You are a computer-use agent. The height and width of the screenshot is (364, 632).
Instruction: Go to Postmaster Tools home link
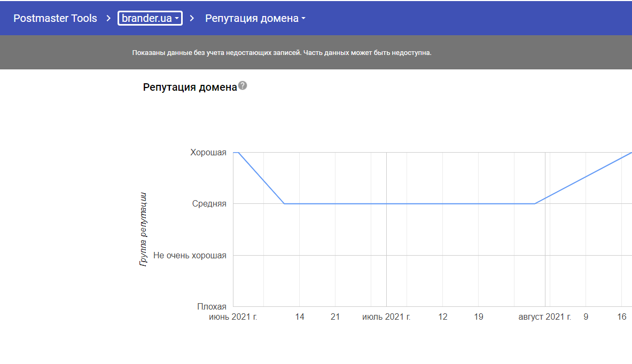tap(55, 18)
